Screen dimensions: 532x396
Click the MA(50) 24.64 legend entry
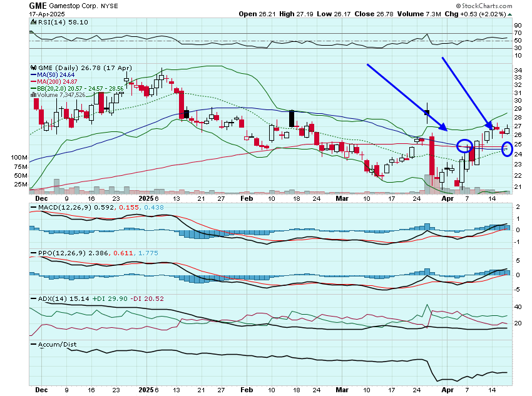56,75
